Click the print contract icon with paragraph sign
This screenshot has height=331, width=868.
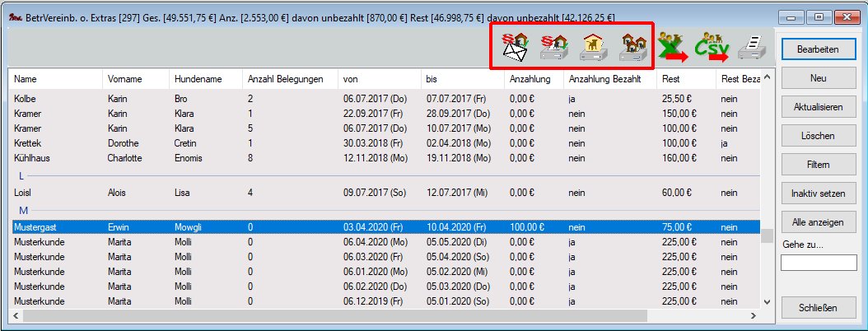[x=553, y=49]
